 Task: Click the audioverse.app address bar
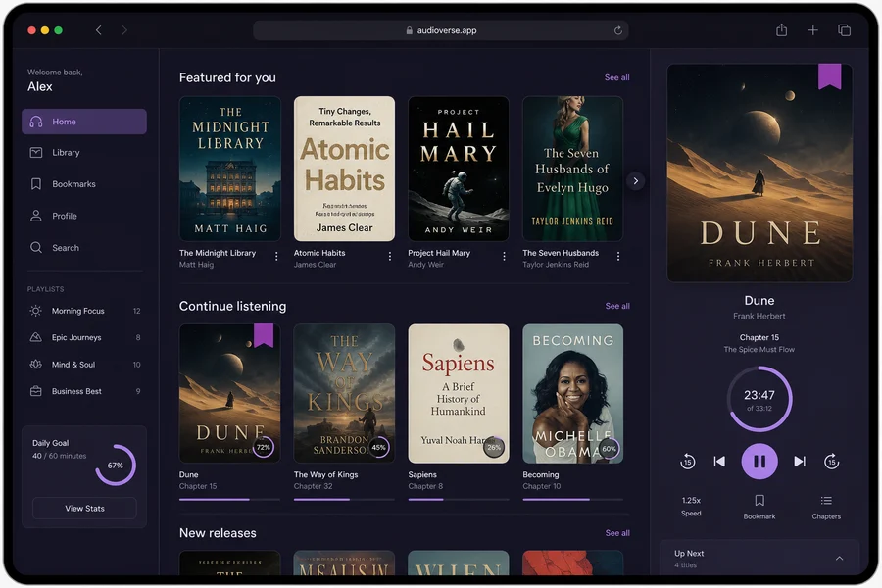click(x=440, y=30)
